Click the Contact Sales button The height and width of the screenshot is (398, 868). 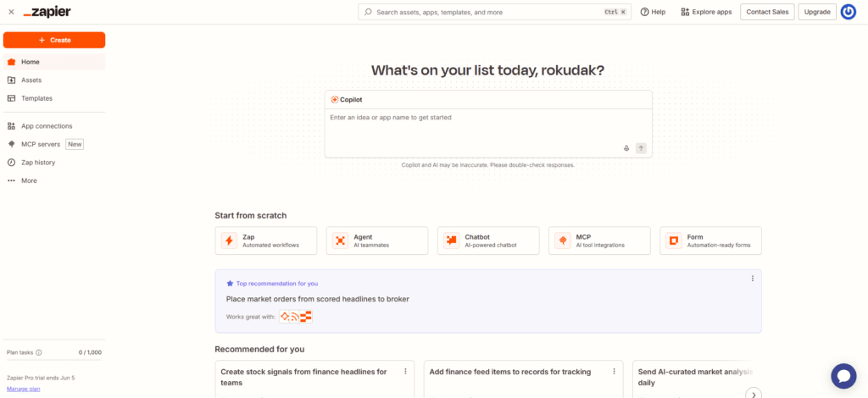[x=767, y=12]
